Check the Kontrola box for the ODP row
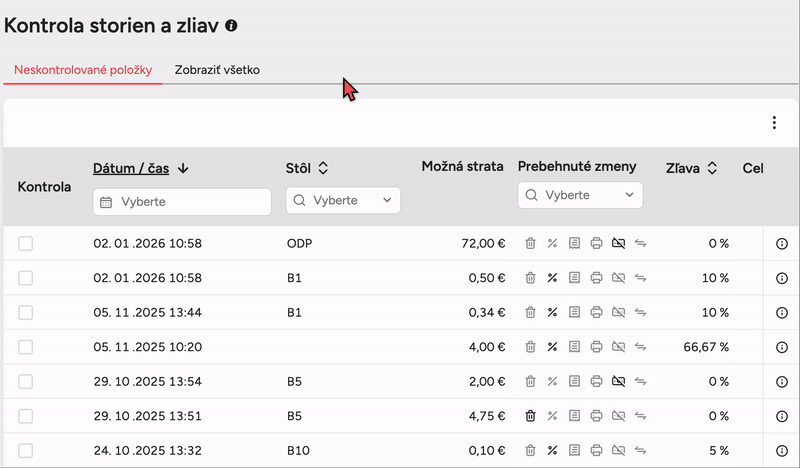The image size is (800, 468). (x=26, y=243)
